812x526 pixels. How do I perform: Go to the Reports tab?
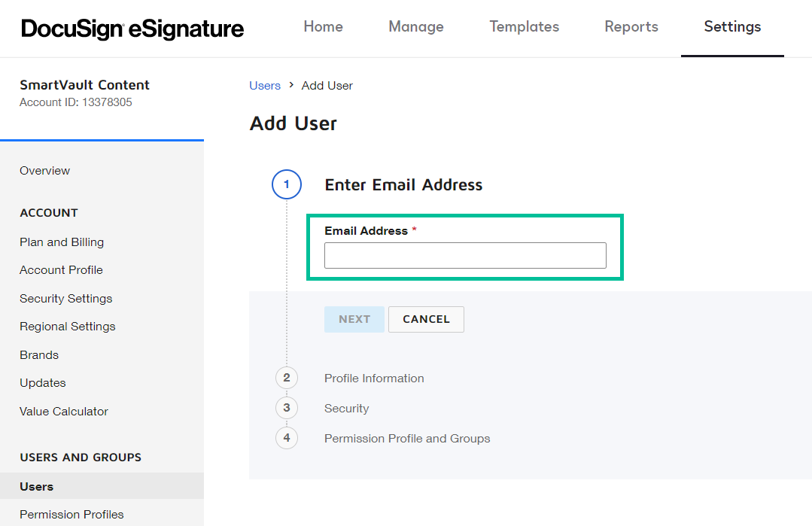631,27
